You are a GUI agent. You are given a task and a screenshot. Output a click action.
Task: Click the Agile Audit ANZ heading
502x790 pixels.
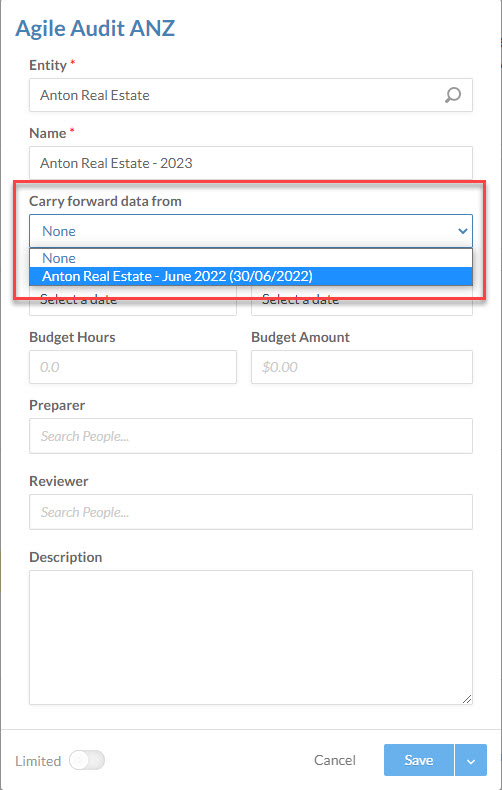pos(95,29)
